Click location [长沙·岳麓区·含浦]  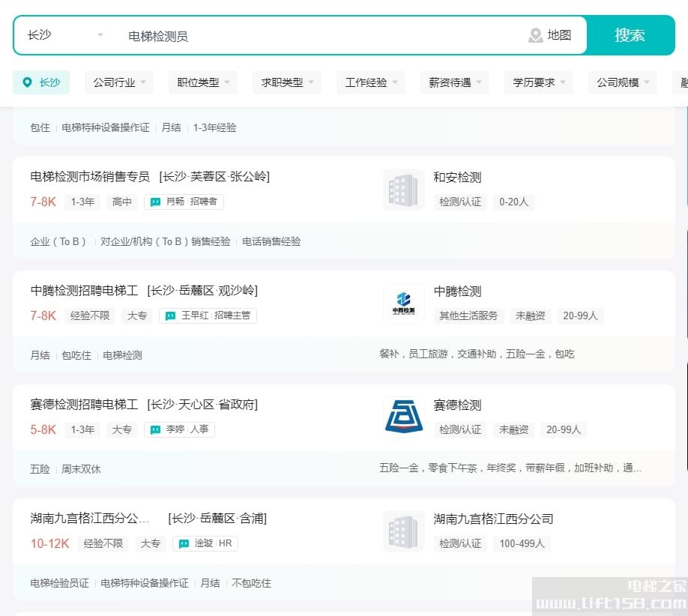(x=217, y=518)
